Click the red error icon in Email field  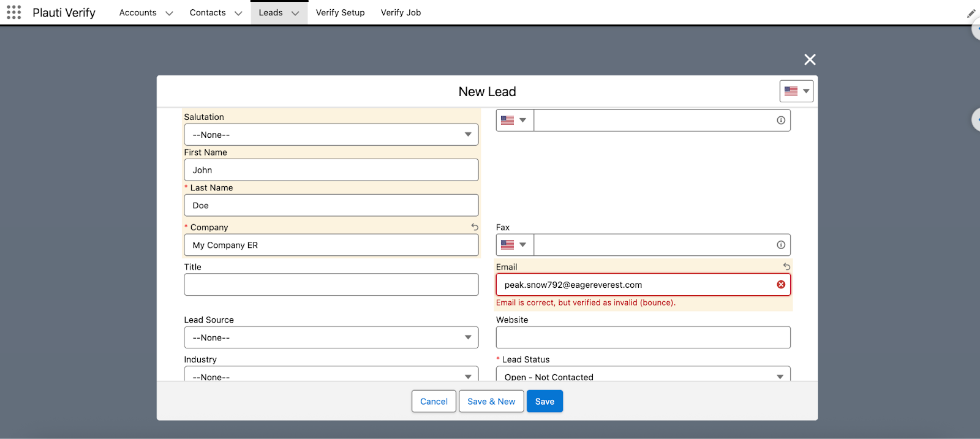coord(781,285)
